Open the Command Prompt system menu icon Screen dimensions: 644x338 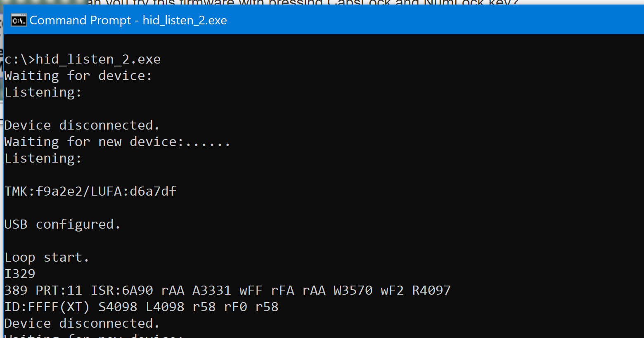click(19, 20)
